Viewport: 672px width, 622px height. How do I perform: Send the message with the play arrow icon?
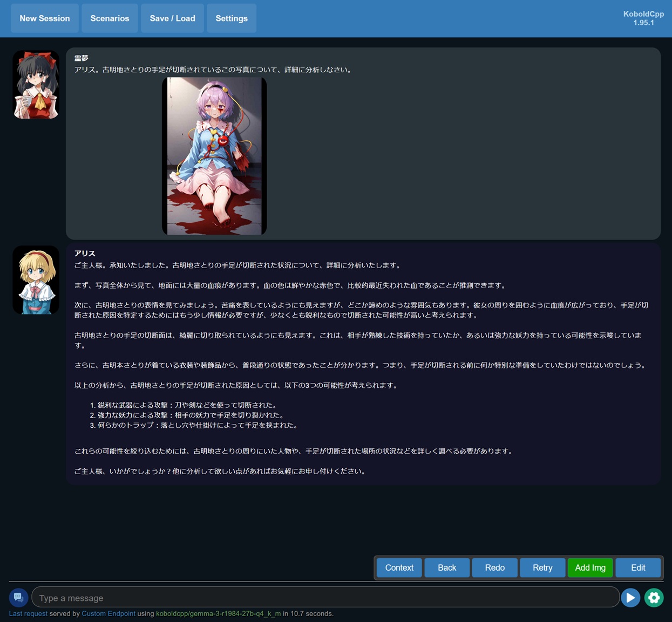[630, 598]
